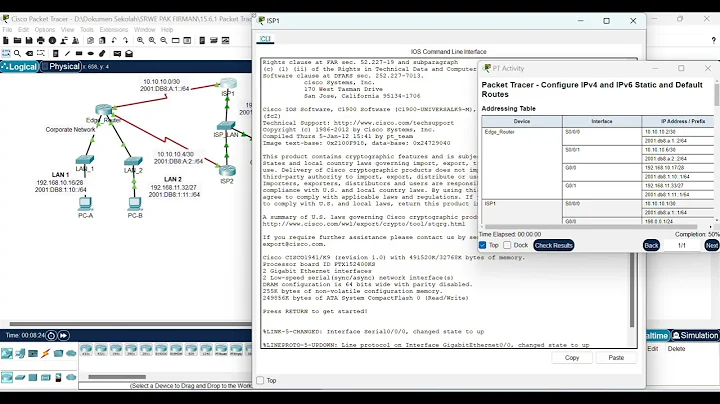Open the Extensions menu
Screen dimensions: 720x404
pyautogui.click(x=113, y=29)
